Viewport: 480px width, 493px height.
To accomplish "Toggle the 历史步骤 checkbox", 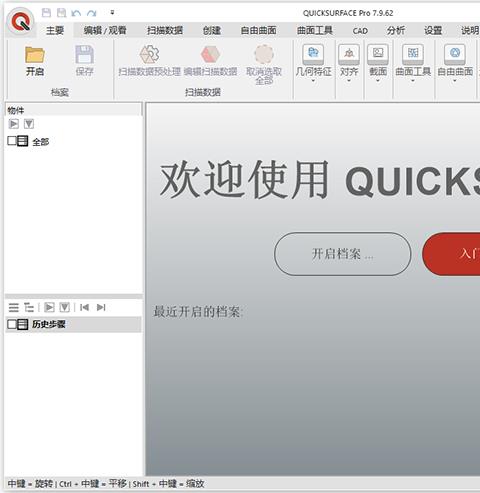I will pos(11,324).
